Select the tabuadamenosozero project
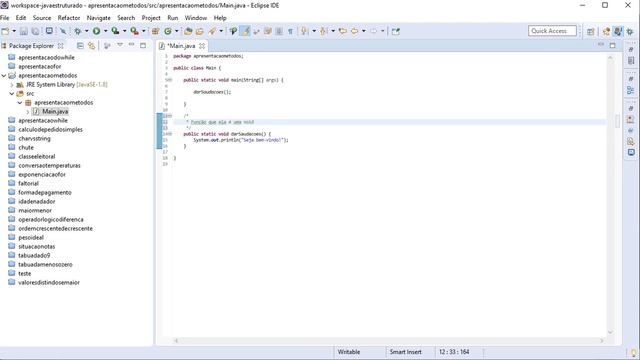 point(45,264)
